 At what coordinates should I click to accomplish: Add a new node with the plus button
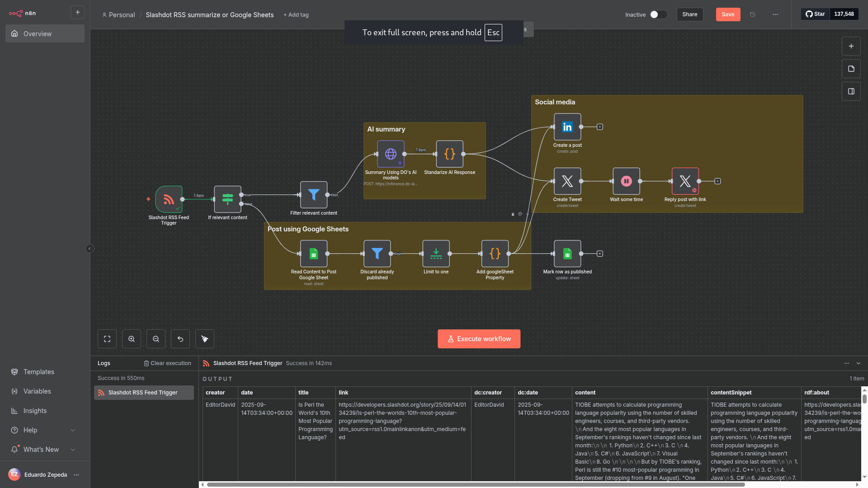(x=851, y=46)
